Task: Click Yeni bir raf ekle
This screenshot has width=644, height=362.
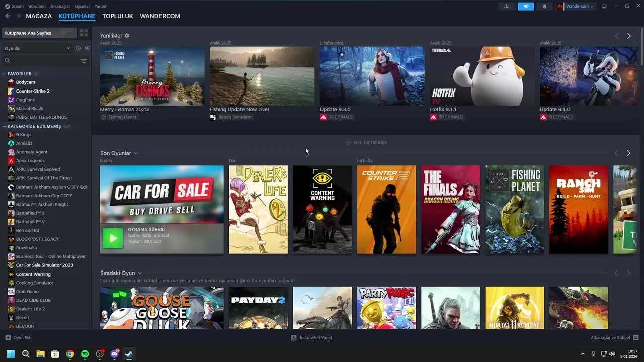Action: pyautogui.click(x=366, y=142)
